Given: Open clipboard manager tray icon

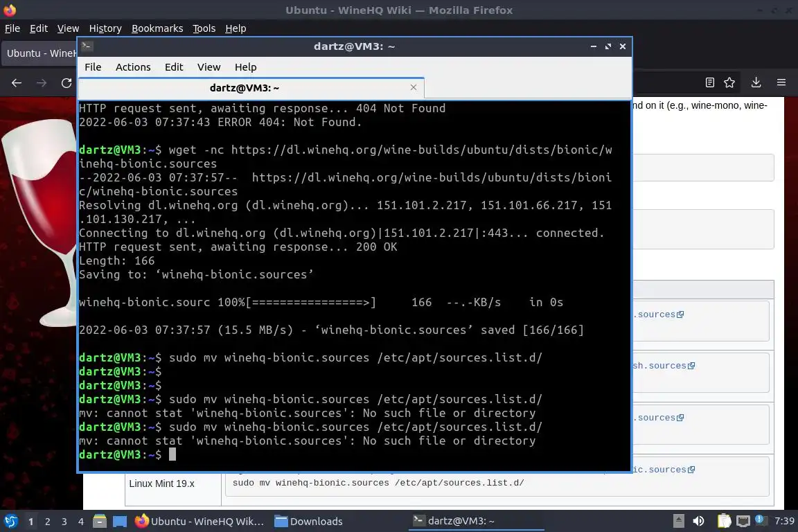Looking at the screenshot, I should (x=724, y=522).
